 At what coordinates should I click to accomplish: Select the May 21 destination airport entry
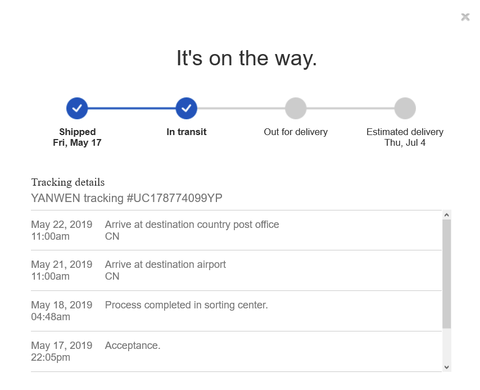click(236, 270)
